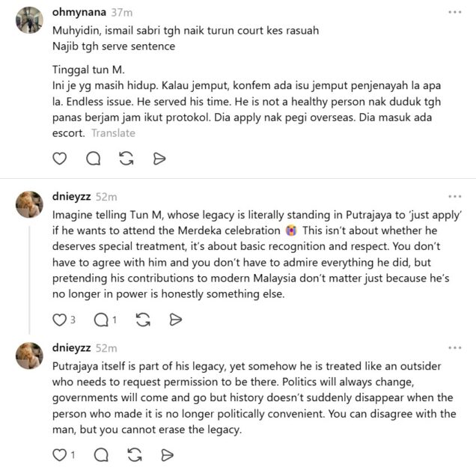Share the 'Putrajaya itself' post
This screenshot has height=473, width=476.
(167, 455)
